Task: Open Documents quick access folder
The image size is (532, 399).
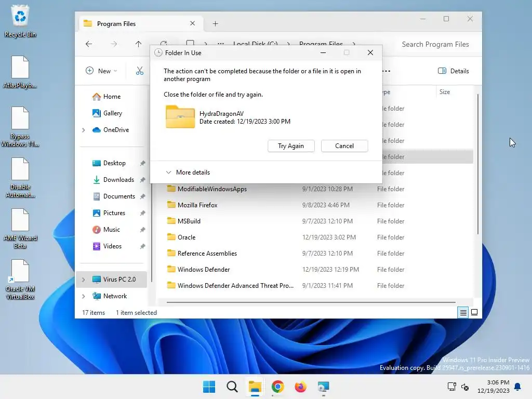Action: 114,196
